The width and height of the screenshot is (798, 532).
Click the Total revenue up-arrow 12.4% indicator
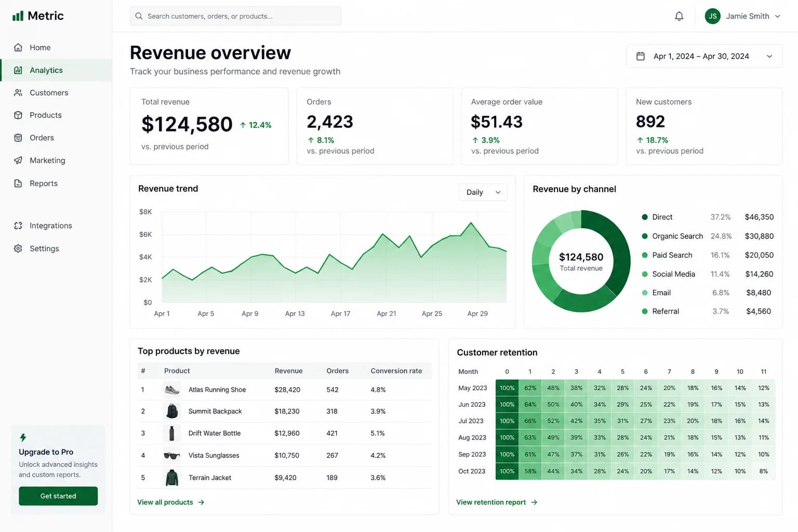[x=256, y=125]
